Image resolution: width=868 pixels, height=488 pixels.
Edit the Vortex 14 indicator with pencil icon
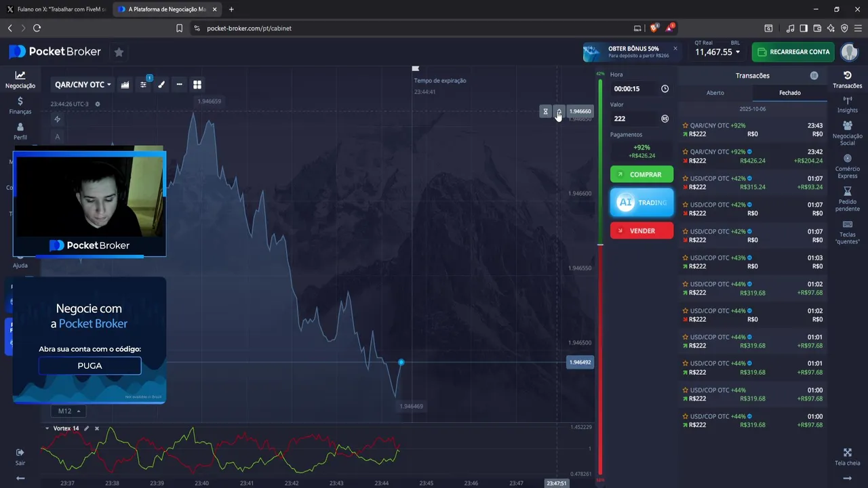coord(86,428)
